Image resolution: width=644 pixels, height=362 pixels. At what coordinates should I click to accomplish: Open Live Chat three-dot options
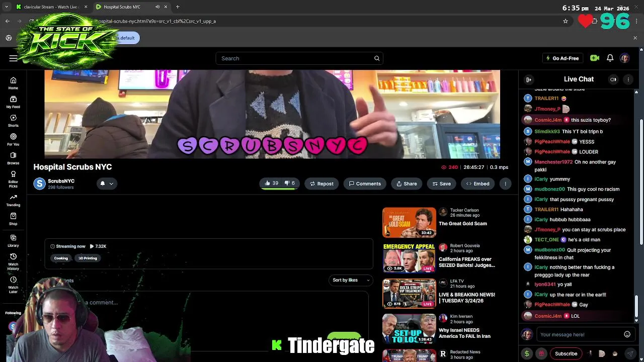(628, 79)
